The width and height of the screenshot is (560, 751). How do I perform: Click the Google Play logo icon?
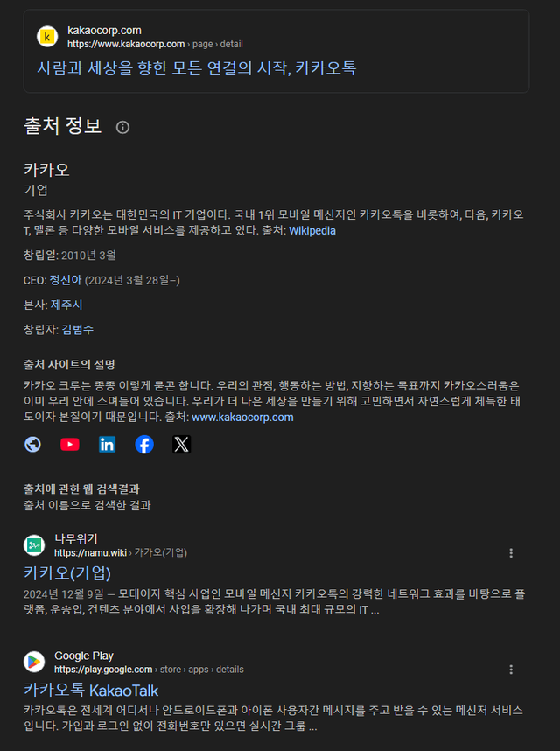(34, 662)
